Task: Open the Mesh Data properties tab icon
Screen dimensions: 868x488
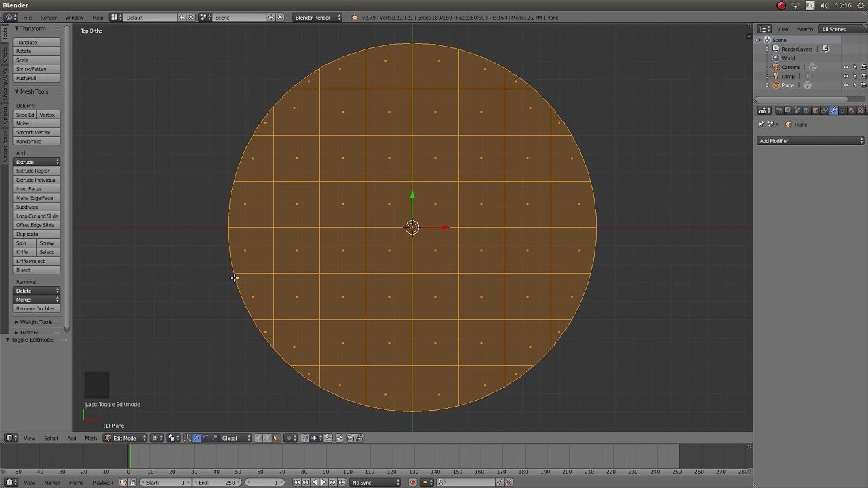Action: coord(842,110)
